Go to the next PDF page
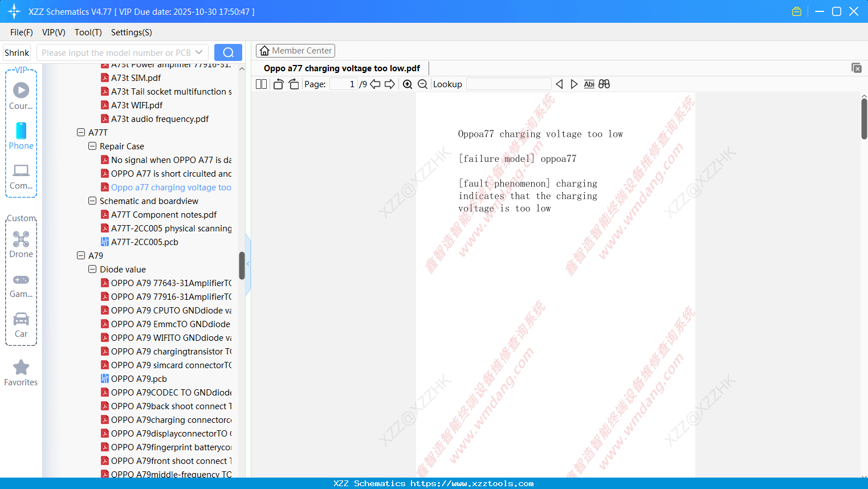This screenshot has height=489, width=868. pyautogui.click(x=390, y=84)
